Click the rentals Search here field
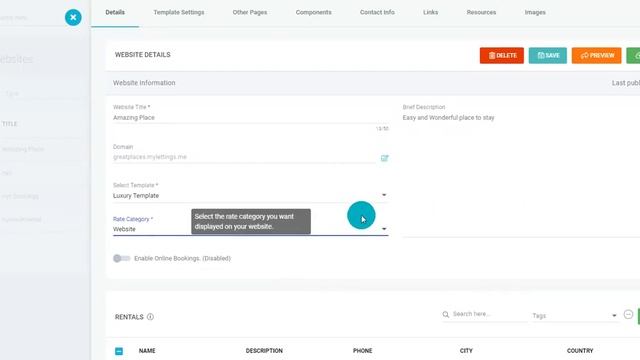 coord(489,314)
